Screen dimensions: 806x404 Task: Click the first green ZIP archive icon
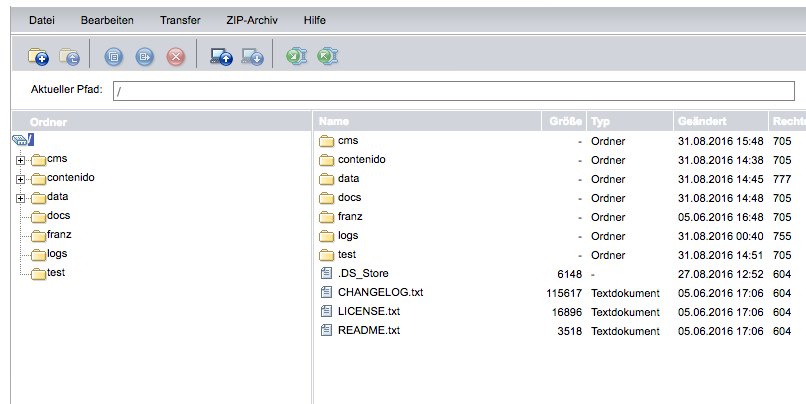(x=296, y=57)
